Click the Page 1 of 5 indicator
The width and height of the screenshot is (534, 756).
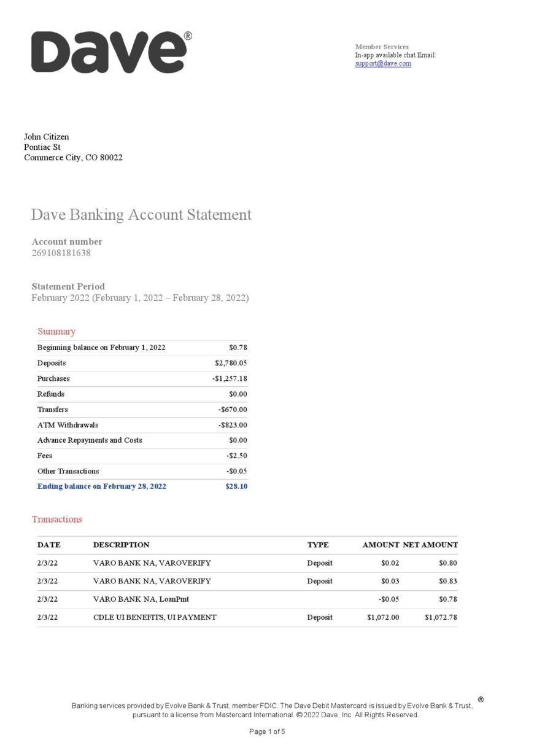point(266,731)
